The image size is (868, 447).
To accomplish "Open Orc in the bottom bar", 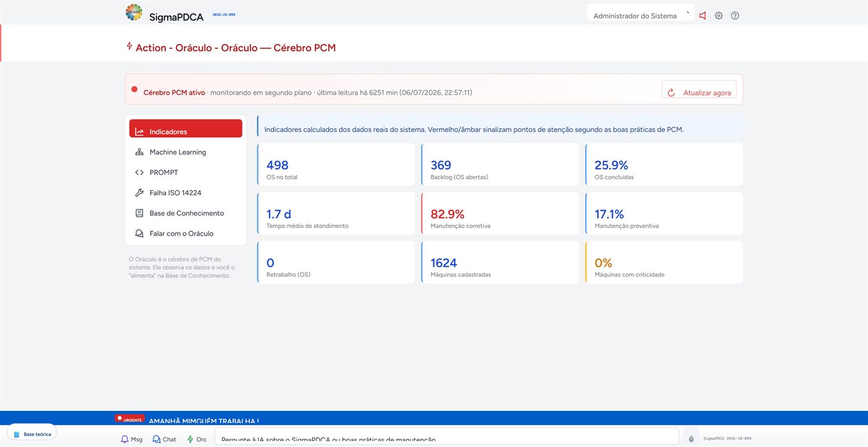I will coord(197,439).
